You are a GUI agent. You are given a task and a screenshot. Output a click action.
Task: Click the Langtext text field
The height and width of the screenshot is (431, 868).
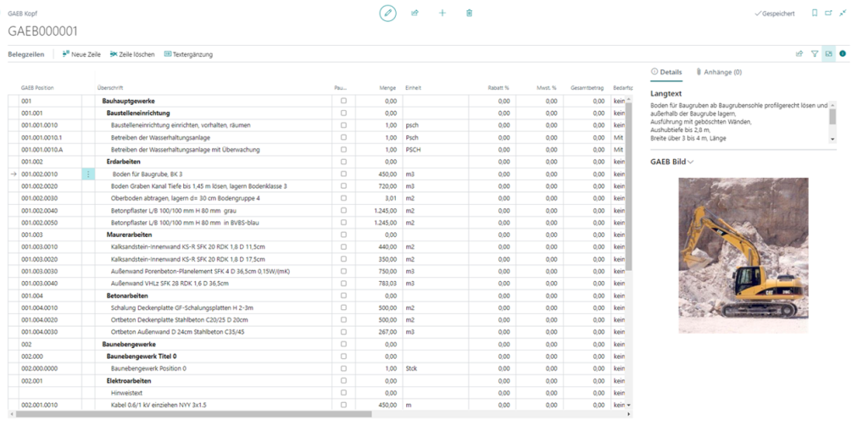739,122
